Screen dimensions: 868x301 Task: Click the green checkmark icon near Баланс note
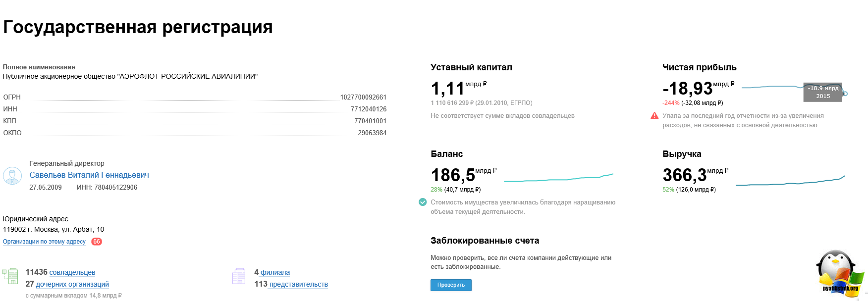click(423, 202)
